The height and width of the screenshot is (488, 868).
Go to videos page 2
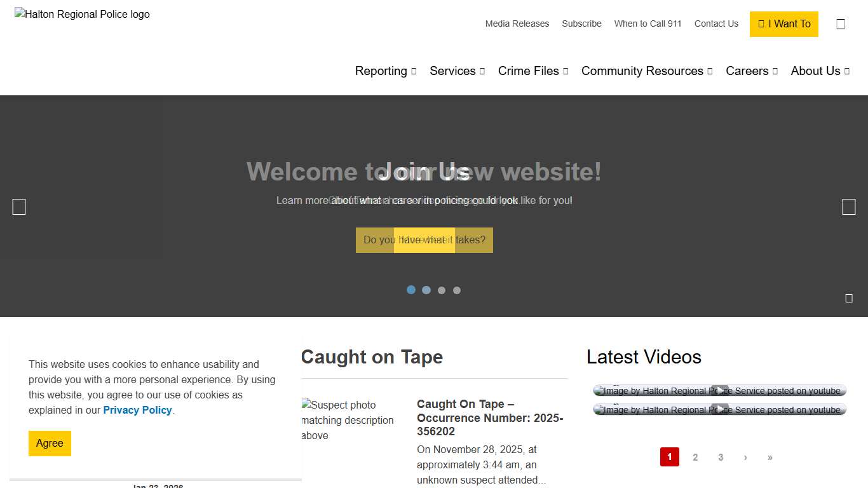695,457
